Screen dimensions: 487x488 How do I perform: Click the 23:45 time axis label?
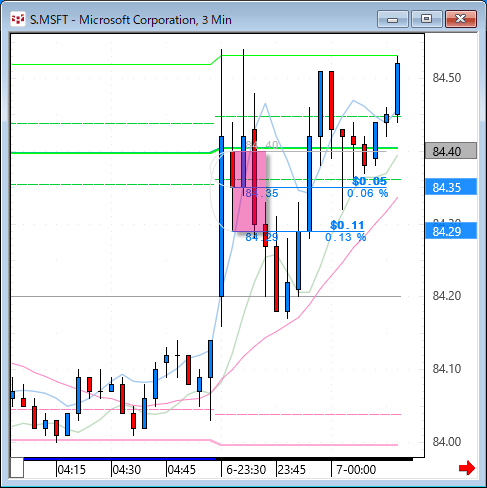(x=292, y=470)
